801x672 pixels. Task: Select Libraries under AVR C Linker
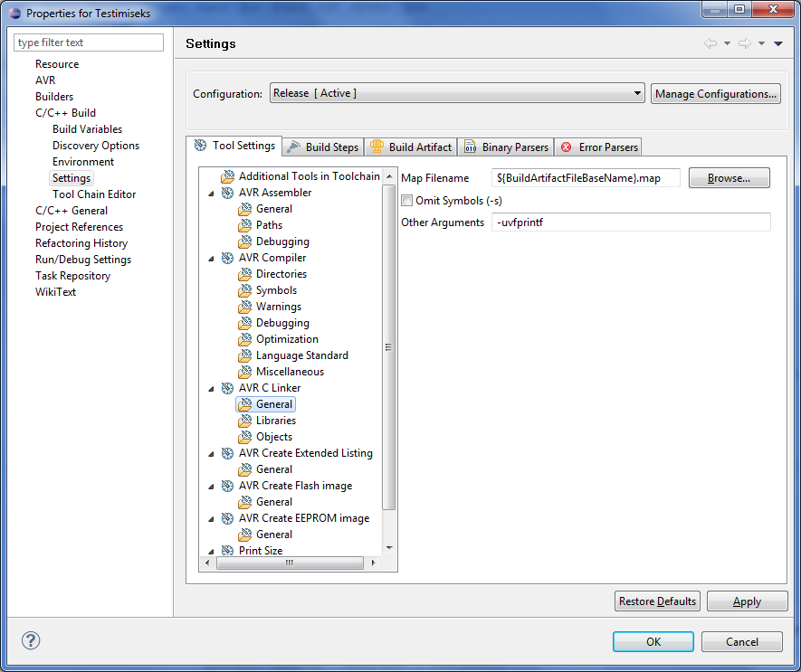click(275, 421)
